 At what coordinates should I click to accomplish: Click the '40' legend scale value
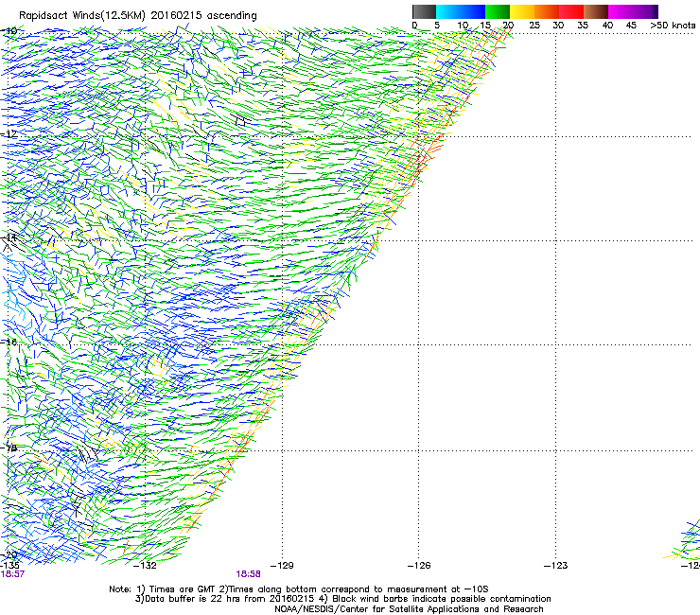(x=607, y=25)
